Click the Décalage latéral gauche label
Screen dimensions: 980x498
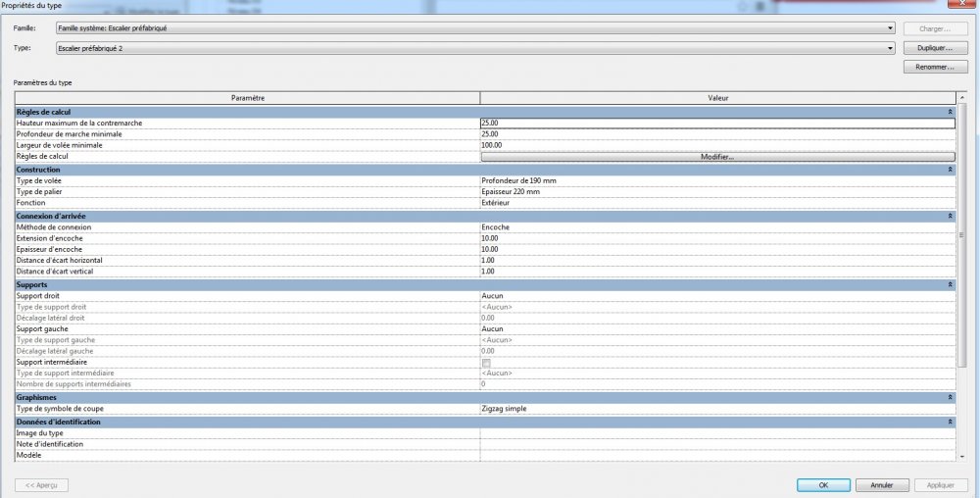54,351
